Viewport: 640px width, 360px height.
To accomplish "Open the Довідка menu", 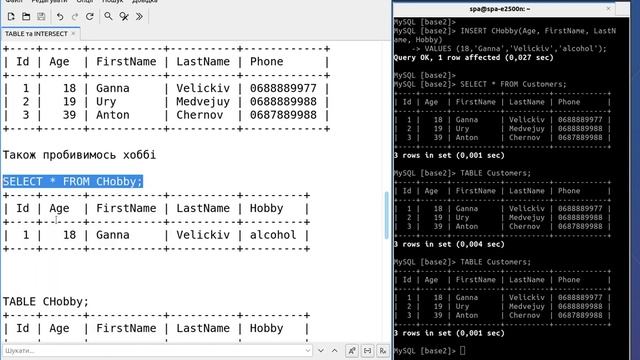I will coord(144,2).
